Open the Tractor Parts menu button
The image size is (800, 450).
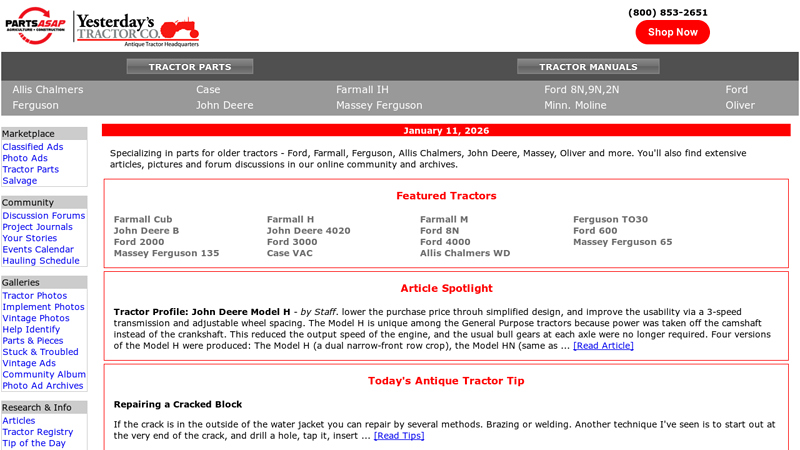pos(190,67)
